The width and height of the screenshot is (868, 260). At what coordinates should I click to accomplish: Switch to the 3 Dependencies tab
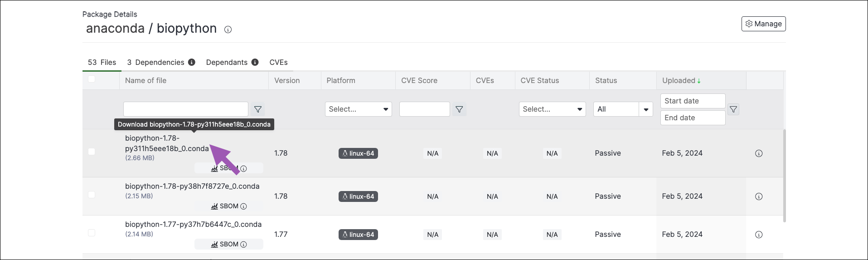click(155, 62)
